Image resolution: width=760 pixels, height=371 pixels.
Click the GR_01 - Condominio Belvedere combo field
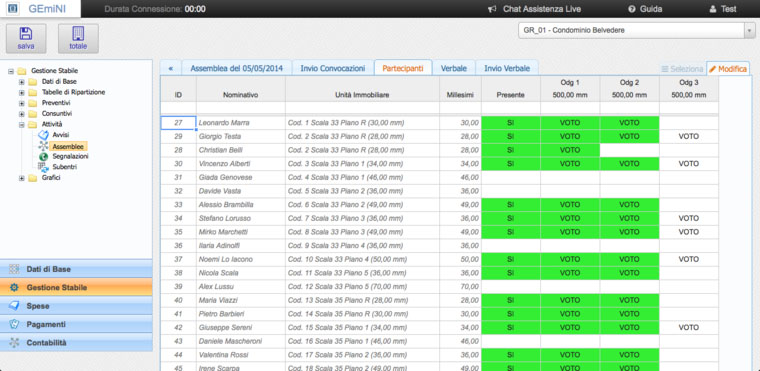pyautogui.click(x=631, y=30)
